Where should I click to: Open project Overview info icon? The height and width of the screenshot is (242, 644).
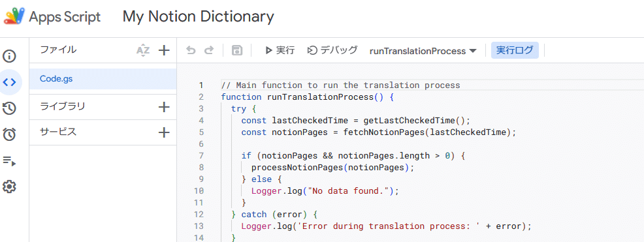pyautogui.click(x=9, y=56)
